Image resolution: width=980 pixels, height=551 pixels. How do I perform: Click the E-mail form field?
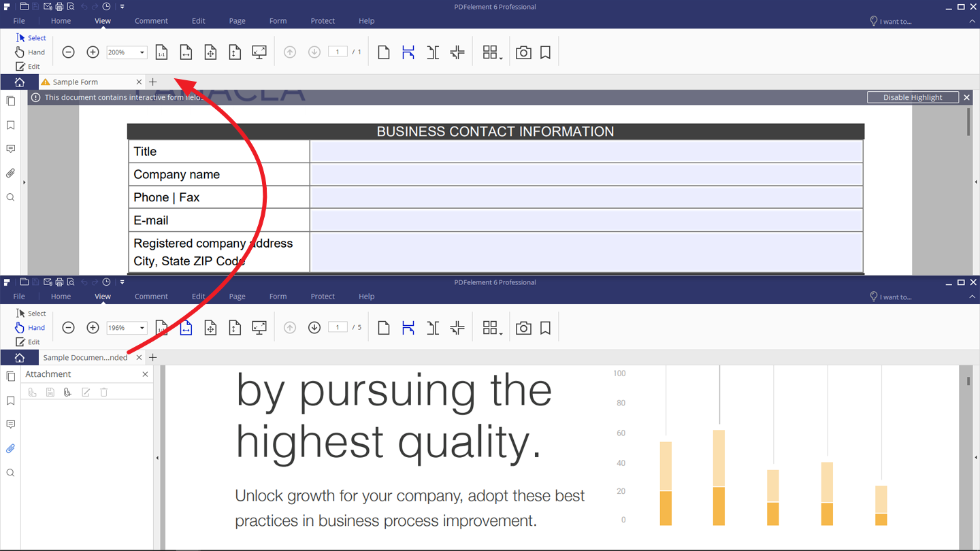click(586, 220)
